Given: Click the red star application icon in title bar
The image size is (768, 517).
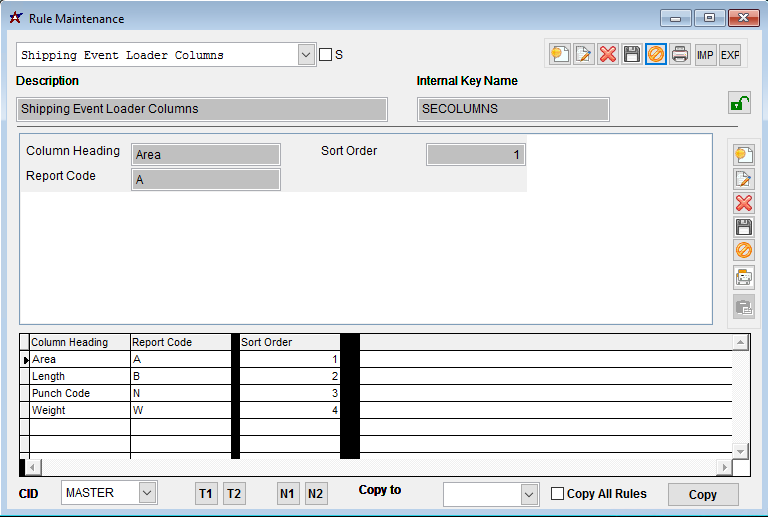Looking at the screenshot, I should coord(16,18).
